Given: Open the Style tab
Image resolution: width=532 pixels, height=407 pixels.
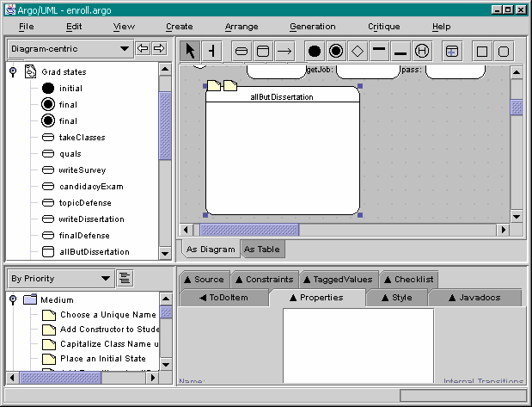Looking at the screenshot, I should [396, 298].
